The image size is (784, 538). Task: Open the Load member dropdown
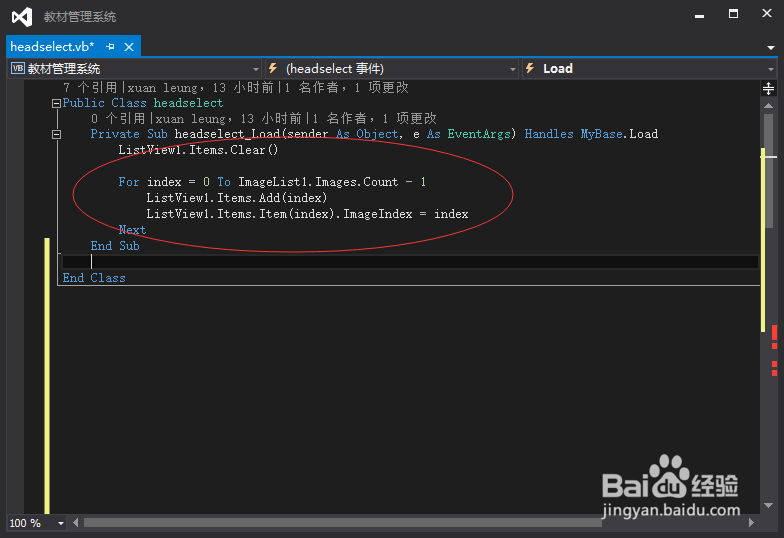[x=649, y=68]
